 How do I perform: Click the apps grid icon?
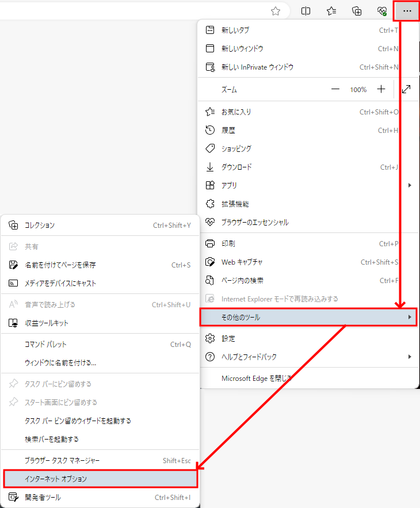pyautogui.click(x=210, y=185)
